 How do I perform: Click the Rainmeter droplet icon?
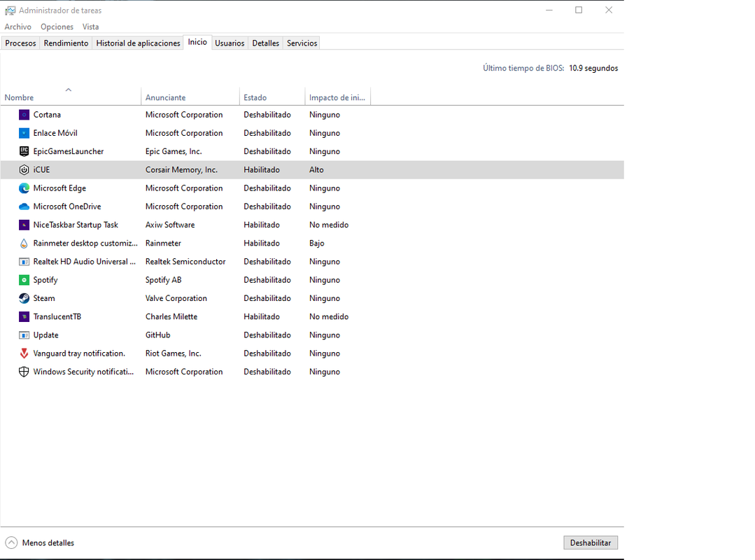[x=24, y=243]
